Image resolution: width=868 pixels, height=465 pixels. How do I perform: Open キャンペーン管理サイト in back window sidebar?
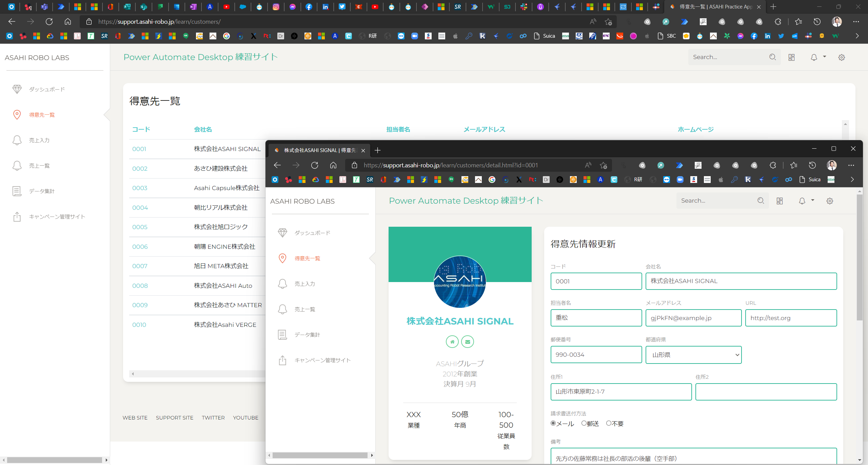[x=57, y=217]
